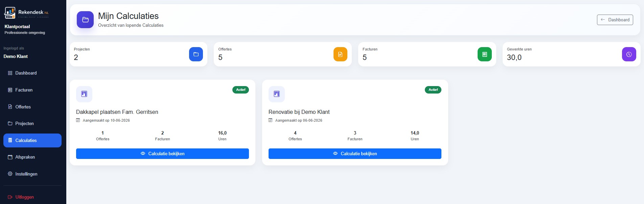The height and width of the screenshot is (204, 644).
Task: Open the Offertes sidebar item
Action: [x=32, y=107]
